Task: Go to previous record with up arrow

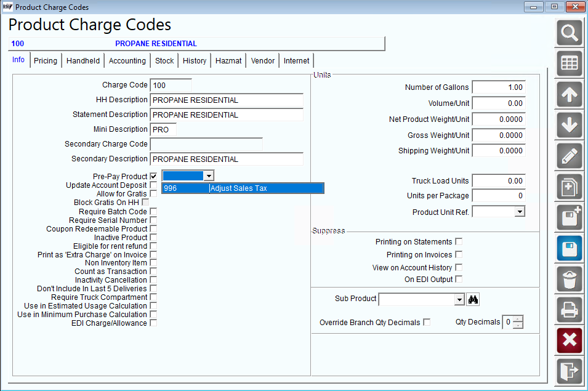Action: 570,94
